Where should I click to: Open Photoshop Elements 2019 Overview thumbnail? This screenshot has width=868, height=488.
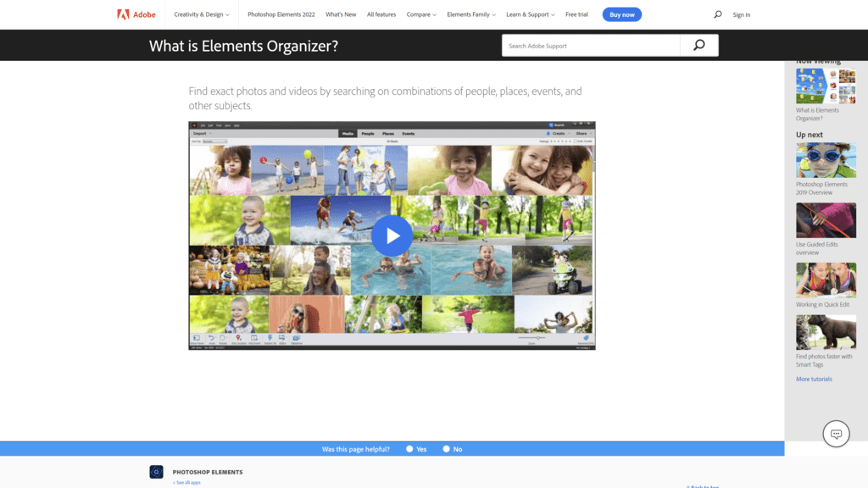click(x=826, y=160)
